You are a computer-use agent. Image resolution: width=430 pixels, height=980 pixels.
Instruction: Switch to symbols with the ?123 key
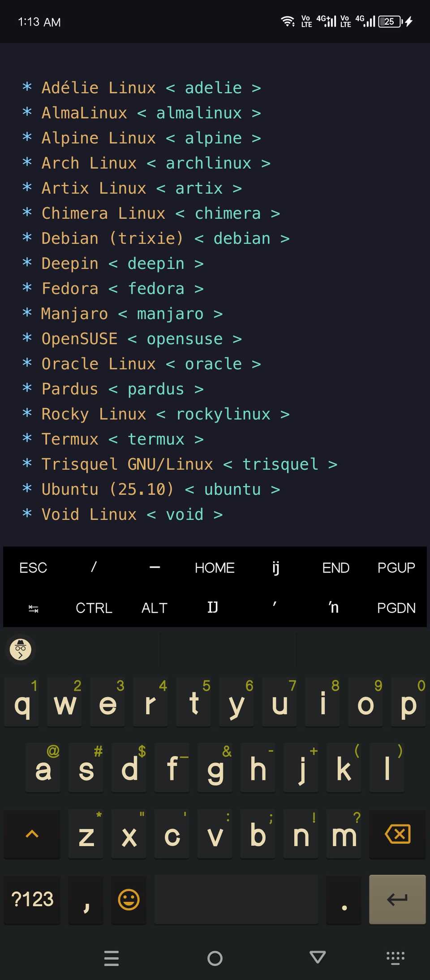pyautogui.click(x=32, y=900)
